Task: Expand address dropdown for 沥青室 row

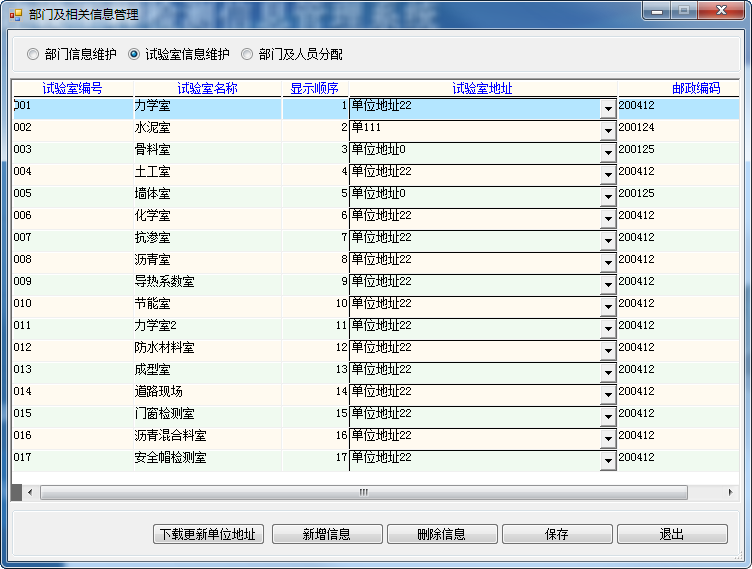Action: pyautogui.click(x=608, y=262)
